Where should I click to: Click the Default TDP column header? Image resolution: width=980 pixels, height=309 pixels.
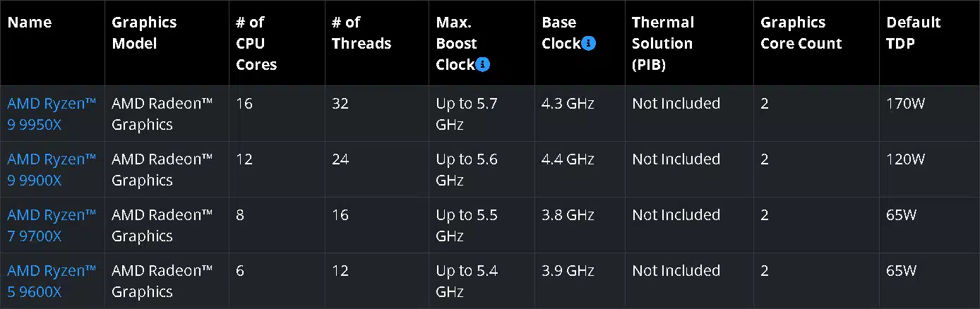(x=914, y=32)
